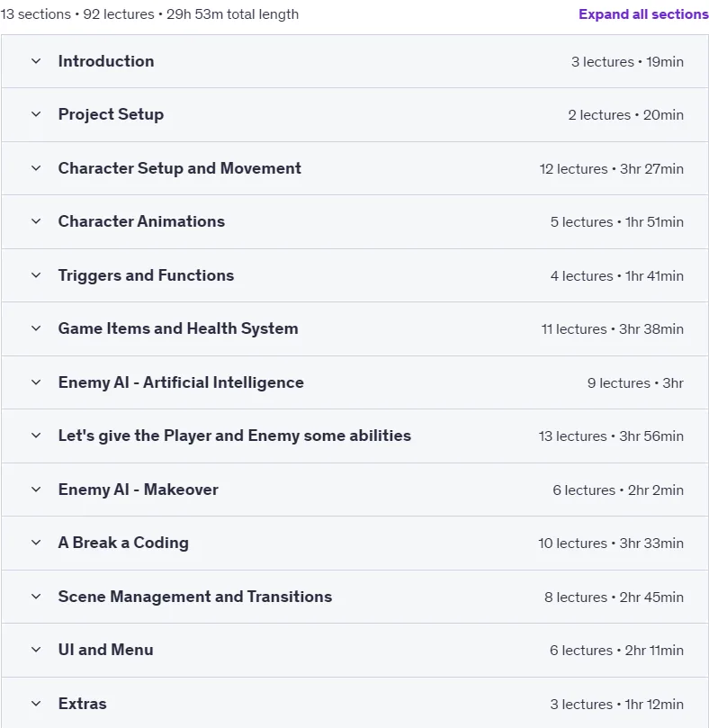Image resolution: width=709 pixels, height=728 pixels.
Task: Expand the Project Setup section chevron
Action: (x=36, y=114)
